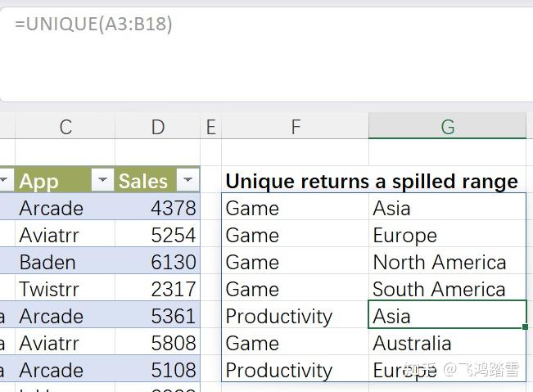Viewport: 533px width, 392px height.
Task: Click the 'Unique returns a spilled range' heading
Action: (x=372, y=182)
